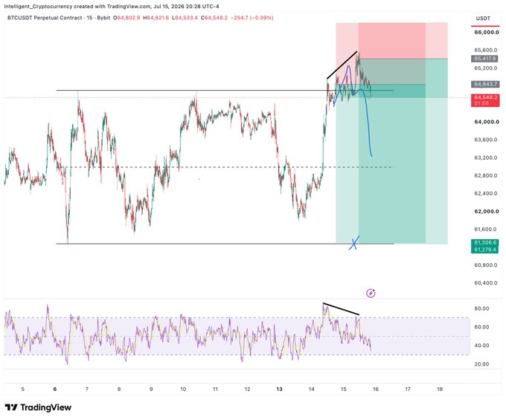The width and height of the screenshot is (506, 420).
Task: Click the 66,000.0 price axis label
Action: pos(487,32)
